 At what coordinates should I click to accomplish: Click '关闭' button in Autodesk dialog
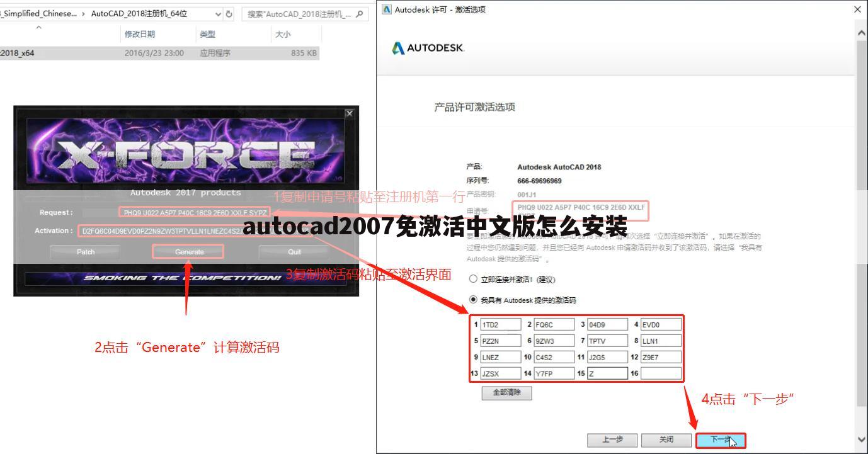tap(666, 440)
